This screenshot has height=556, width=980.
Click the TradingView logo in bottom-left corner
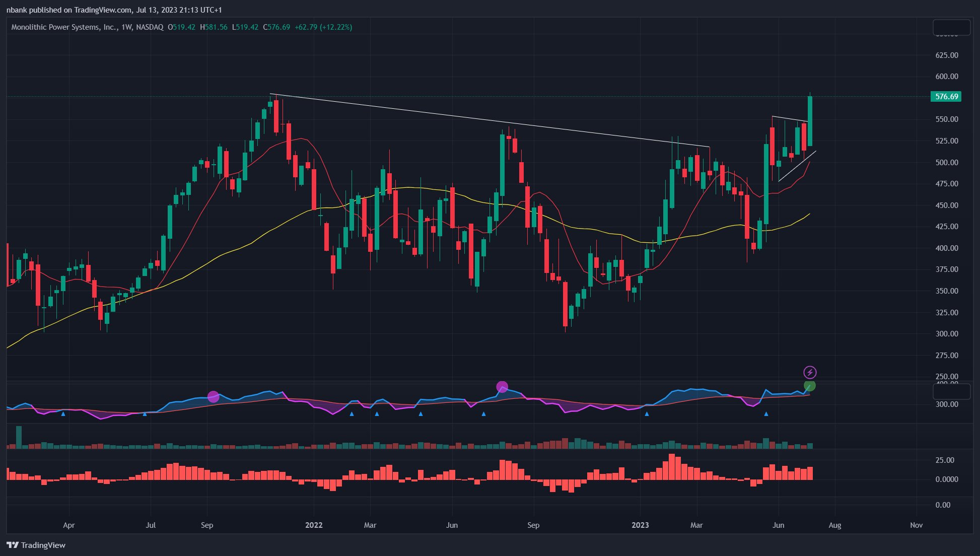pyautogui.click(x=35, y=545)
